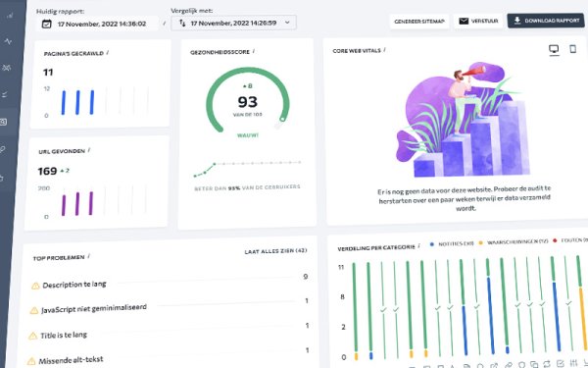The width and height of the screenshot is (588, 368).
Task: Switch Core Web Vitals to the mobile view
Action: point(572,49)
